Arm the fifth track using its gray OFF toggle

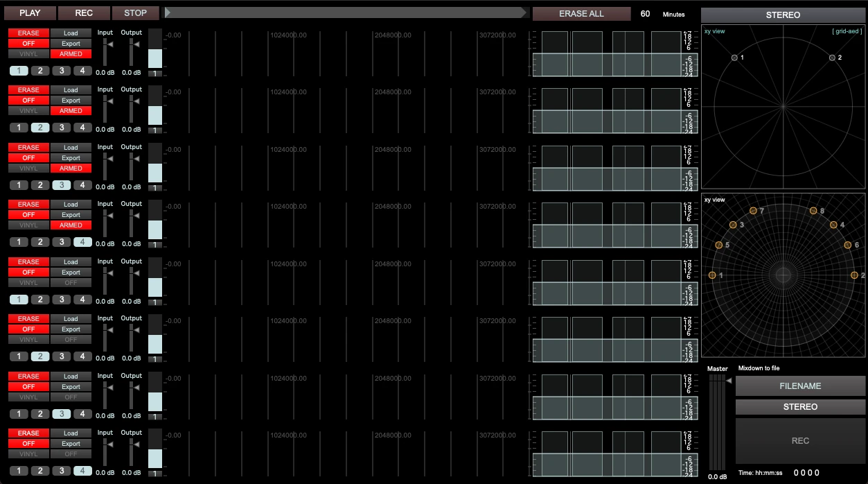tap(71, 283)
